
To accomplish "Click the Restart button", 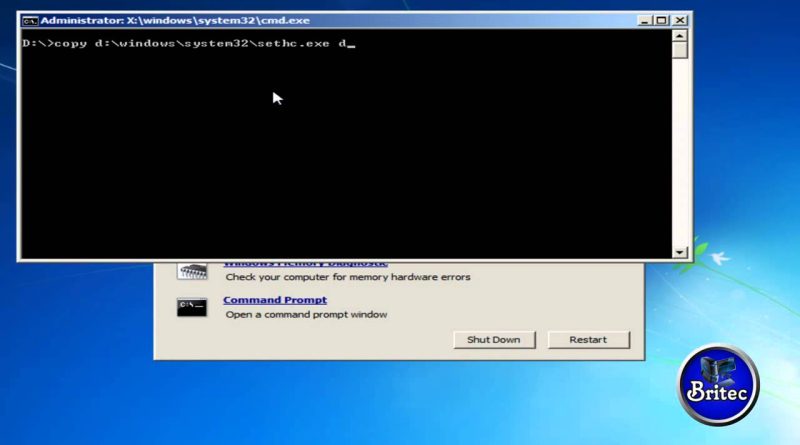I will point(588,340).
